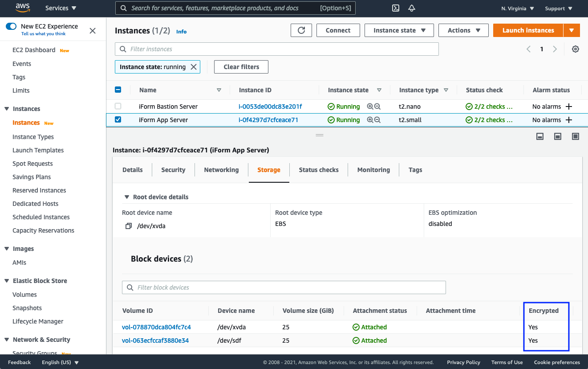588x369 pixels.
Task: Open the Actions dropdown
Action: point(464,30)
